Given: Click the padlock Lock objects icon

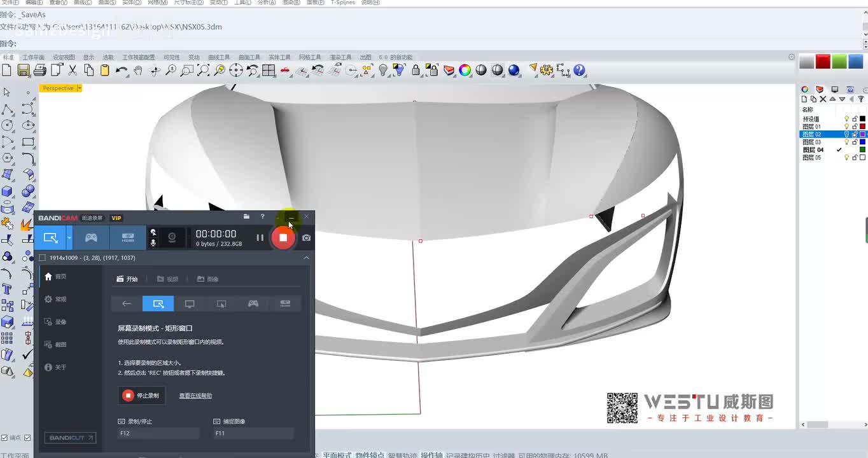Looking at the screenshot, I should coord(416,71).
